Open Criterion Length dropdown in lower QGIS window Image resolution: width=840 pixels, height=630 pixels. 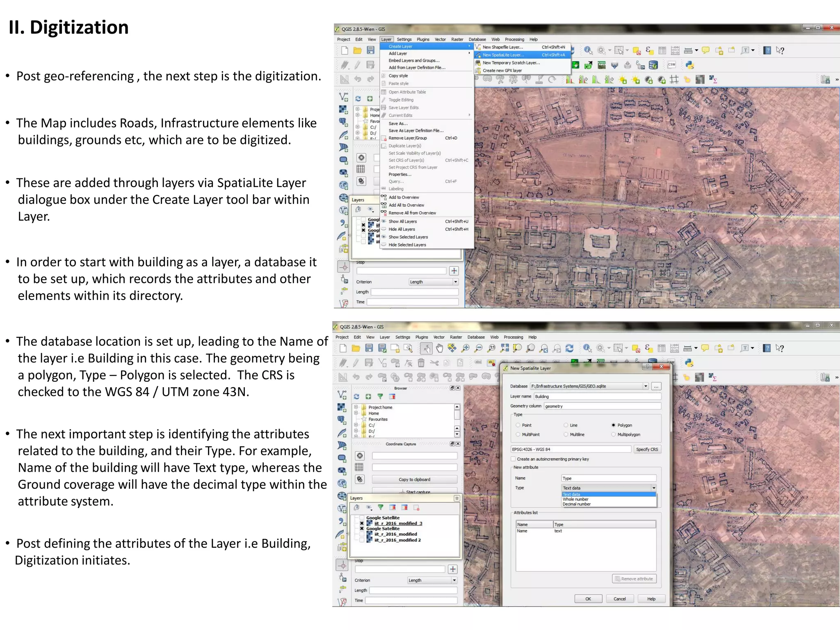432,580
